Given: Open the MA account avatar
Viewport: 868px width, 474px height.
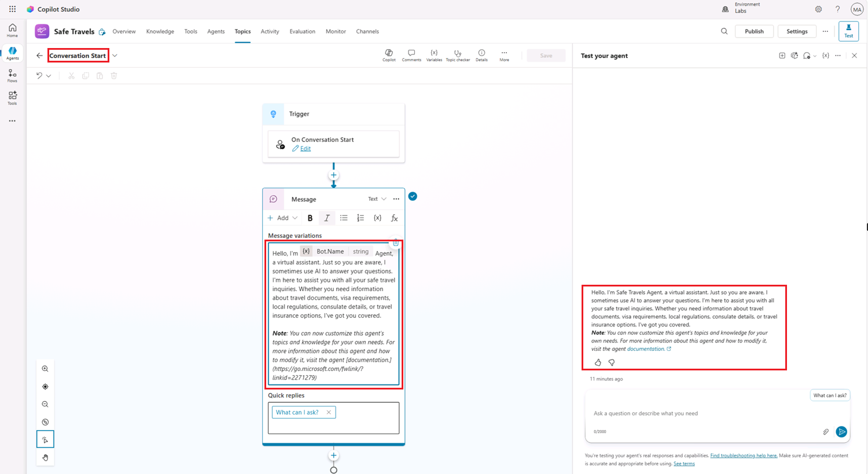Looking at the screenshot, I should coord(857,9).
